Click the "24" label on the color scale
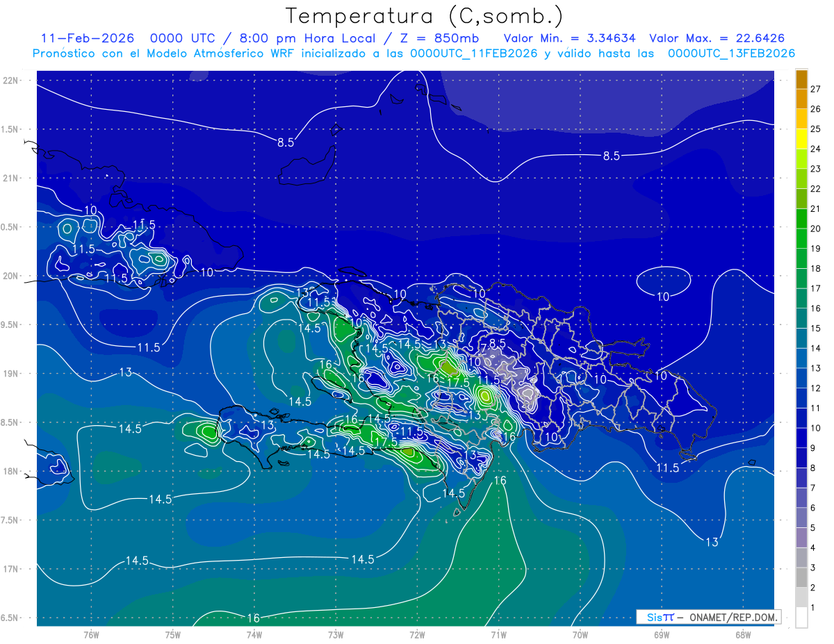 [816, 149]
